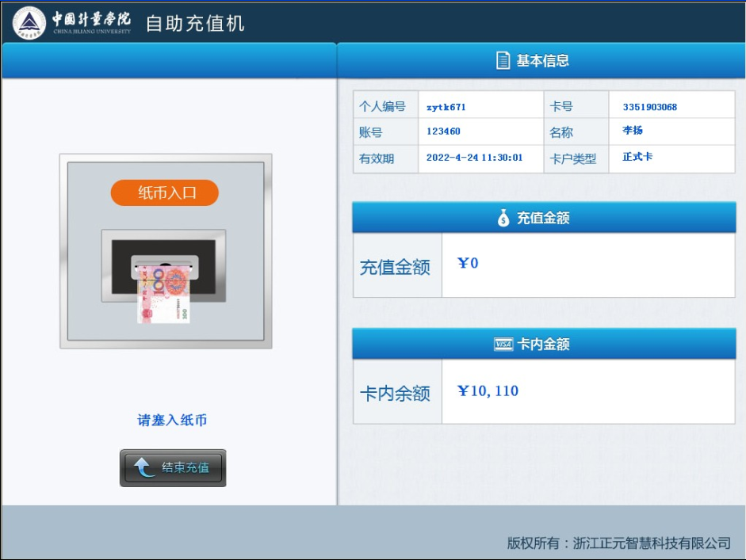Image resolution: width=746 pixels, height=560 pixels.
Task: Click the 卡户类型 value 正式卡
Action: click(637, 157)
